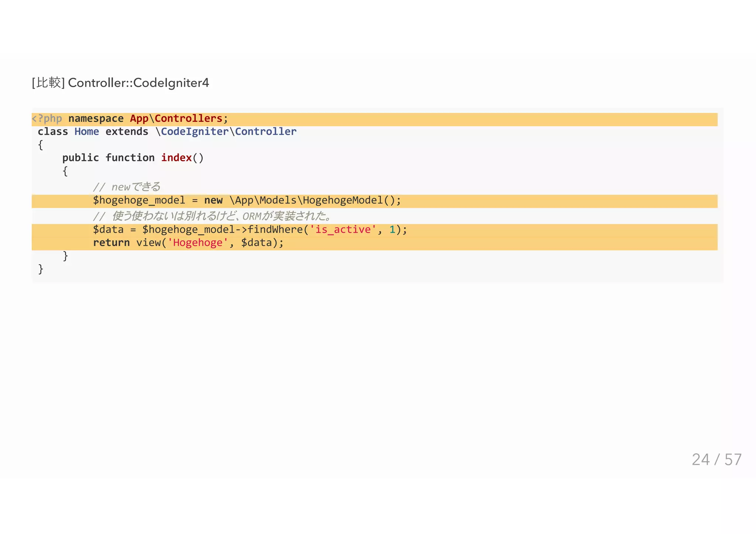Viewport: 756px width, 534px height.
Task: Click the 'findWhere(' method call
Action: click(278, 230)
